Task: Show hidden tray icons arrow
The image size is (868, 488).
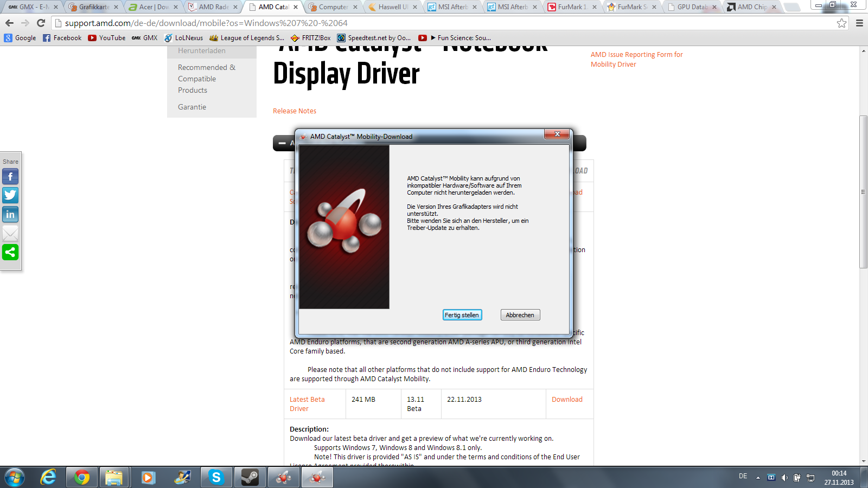Action: point(758,478)
